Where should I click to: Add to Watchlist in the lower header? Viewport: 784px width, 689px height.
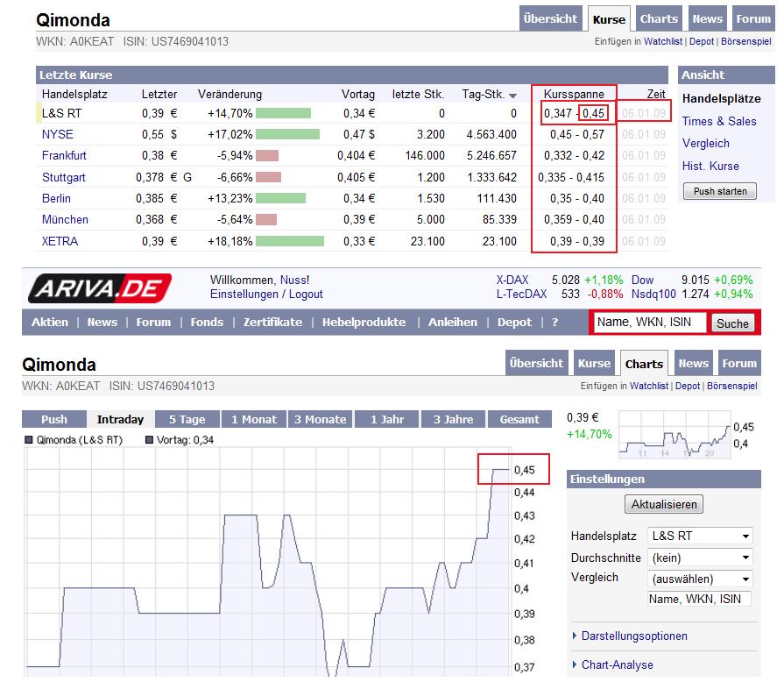[x=648, y=386]
